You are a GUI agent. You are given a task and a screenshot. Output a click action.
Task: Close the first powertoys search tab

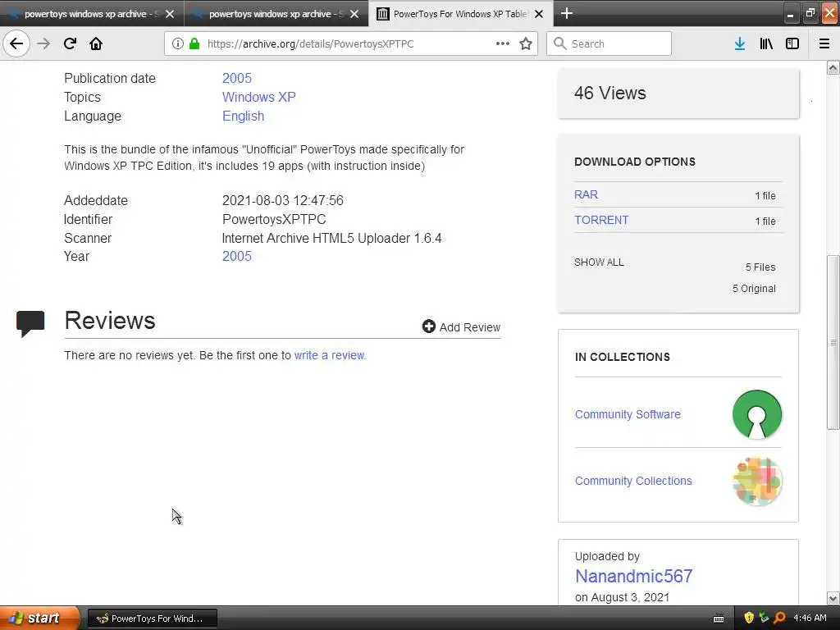click(x=170, y=14)
